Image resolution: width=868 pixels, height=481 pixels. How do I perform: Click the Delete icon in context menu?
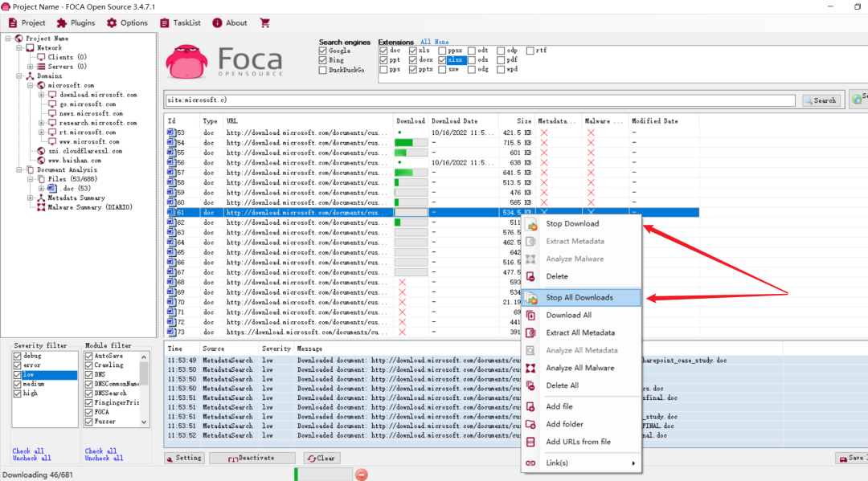[x=530, y=276]
